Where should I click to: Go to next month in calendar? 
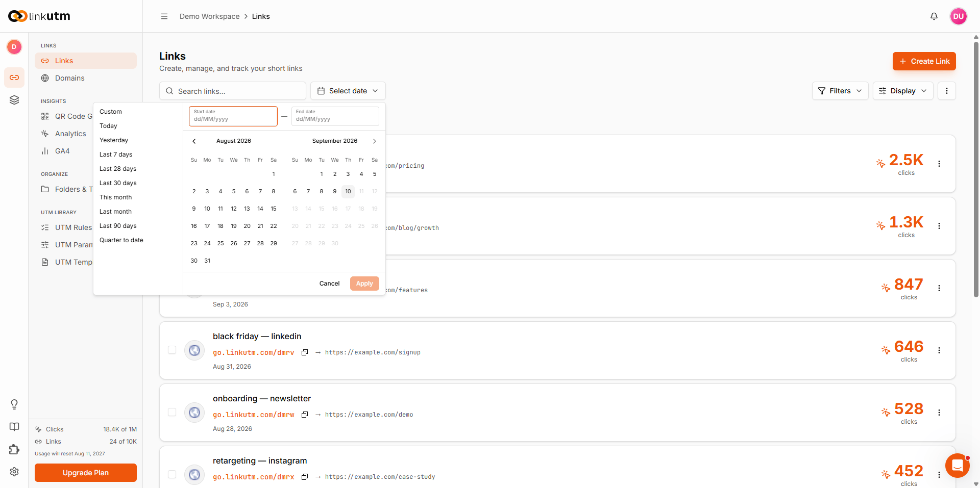click(x=375, y=141)
